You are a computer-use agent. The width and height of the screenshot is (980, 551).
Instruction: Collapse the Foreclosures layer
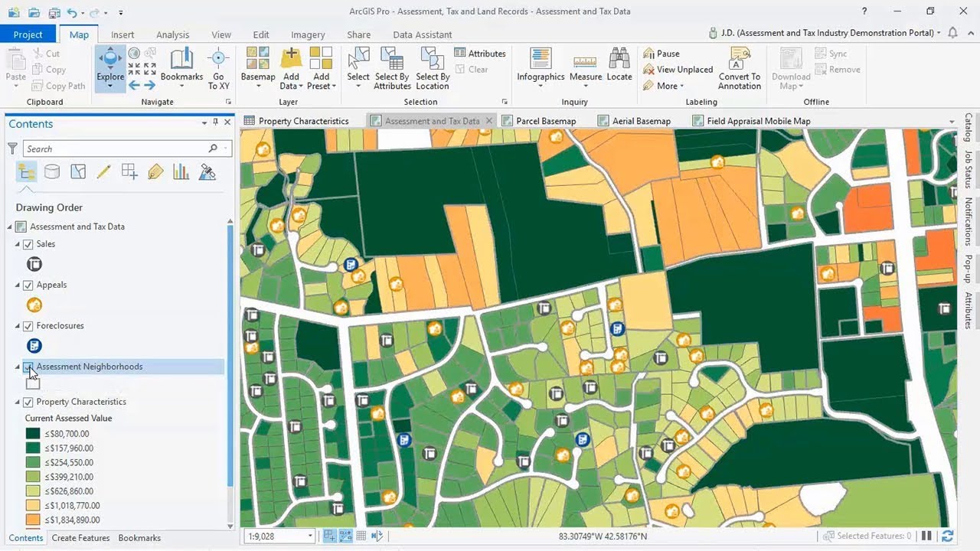pyautogui.click(x=18, y=326)
